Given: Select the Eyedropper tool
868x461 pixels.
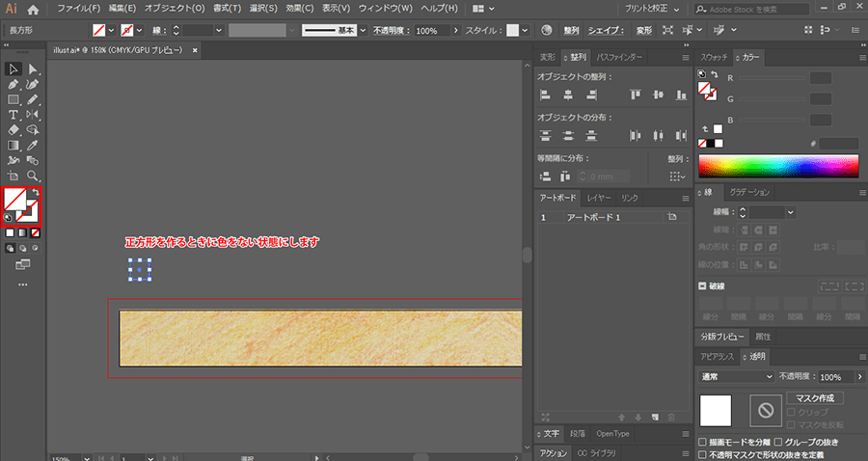Looking at the screenshot, I should (33, 145).
